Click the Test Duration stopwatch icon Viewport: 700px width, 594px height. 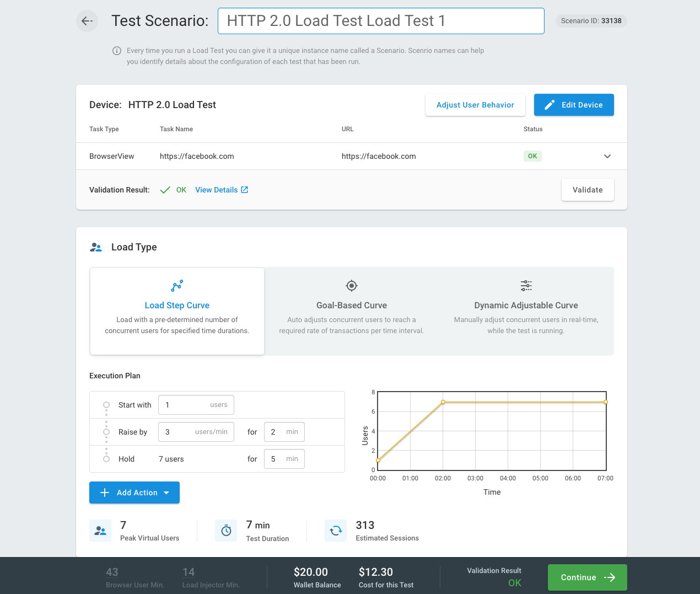[226, 530]
